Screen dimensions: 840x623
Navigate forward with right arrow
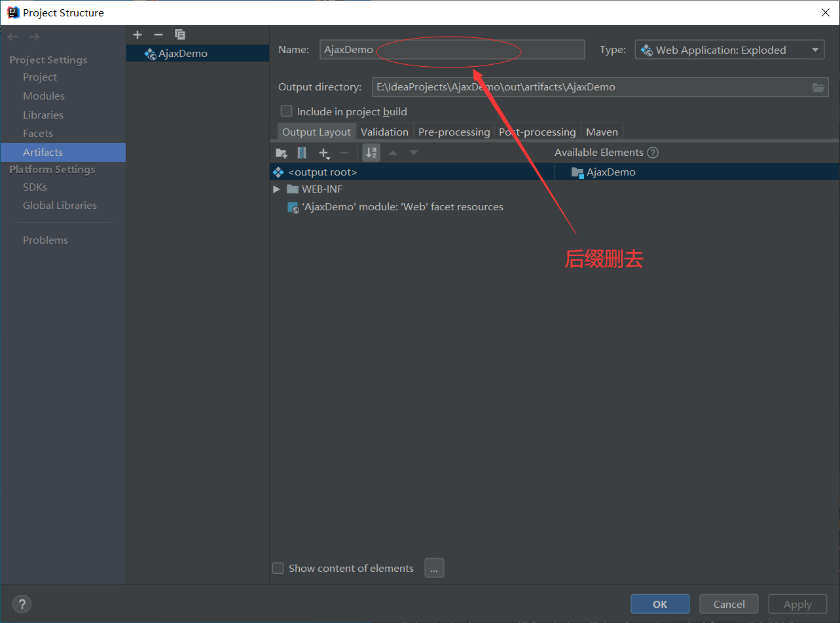[34, 37]
